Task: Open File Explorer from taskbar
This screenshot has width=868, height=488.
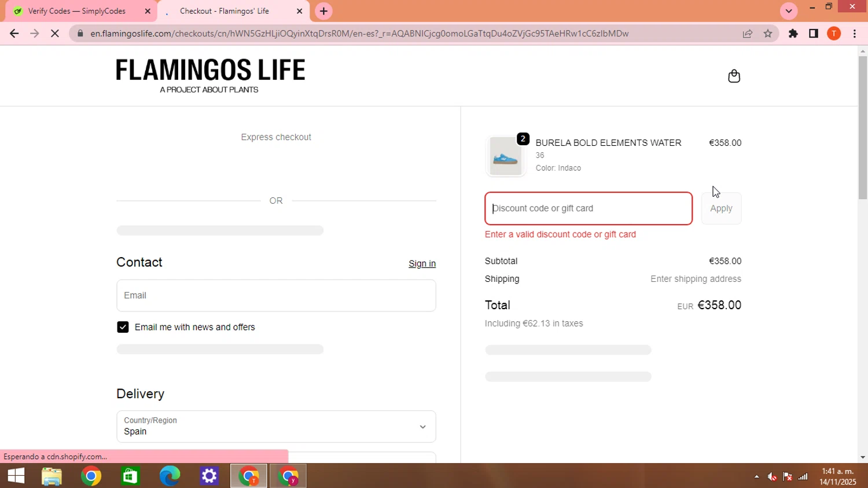Action: pyautogui.click(x=52, y=476)
